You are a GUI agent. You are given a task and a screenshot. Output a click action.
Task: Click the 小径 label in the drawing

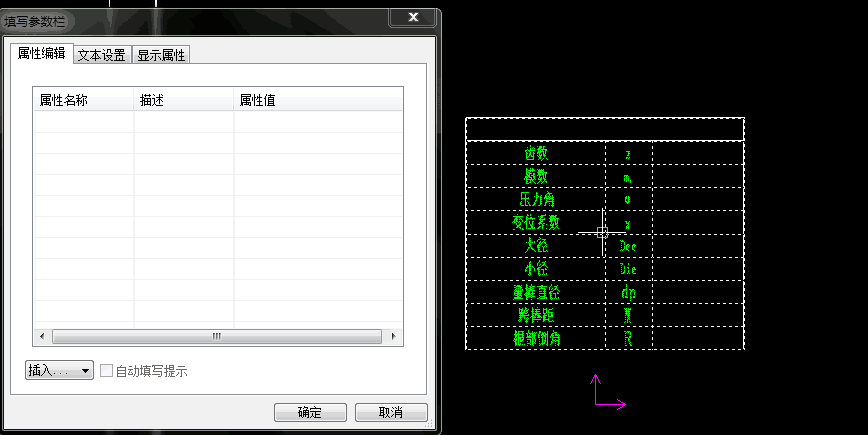coord(536,269)
